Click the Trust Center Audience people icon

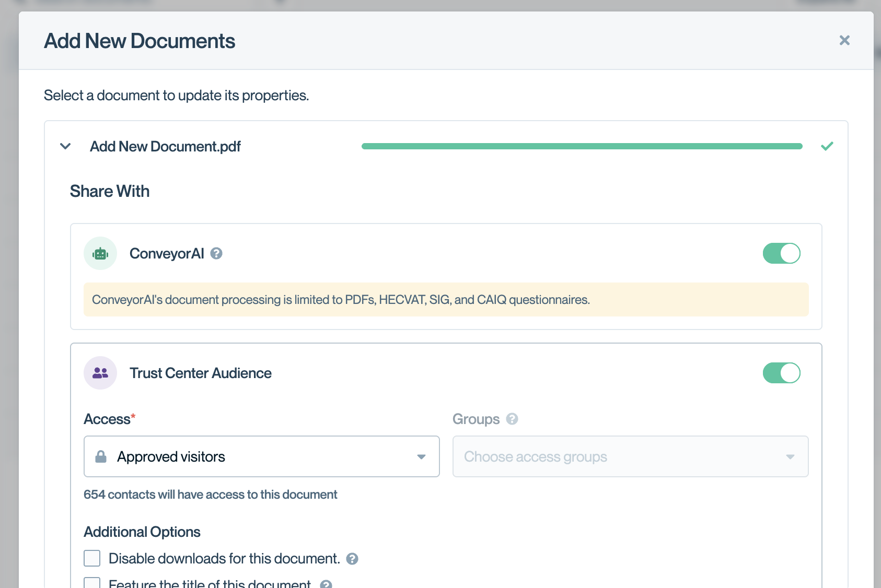click(100, 373)
